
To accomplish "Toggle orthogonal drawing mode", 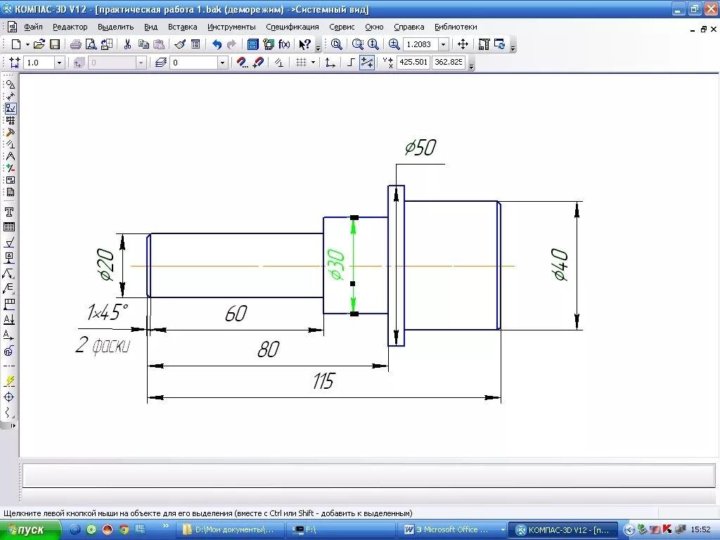I will 349,62.
